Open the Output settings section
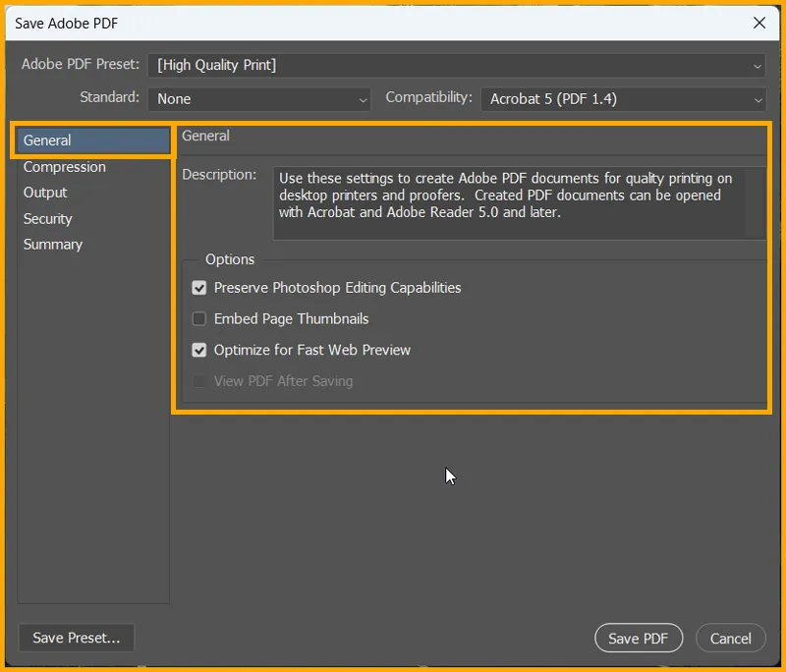Image resolution: width=786 pixels, height=672 pixels. pyautogui.click(x=44, y=193)
